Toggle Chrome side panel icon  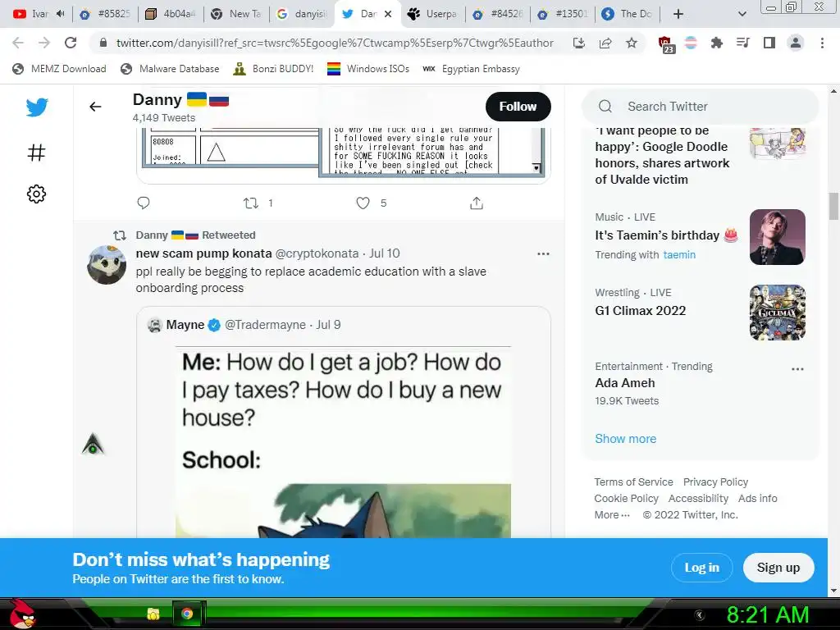pos(769,43)
